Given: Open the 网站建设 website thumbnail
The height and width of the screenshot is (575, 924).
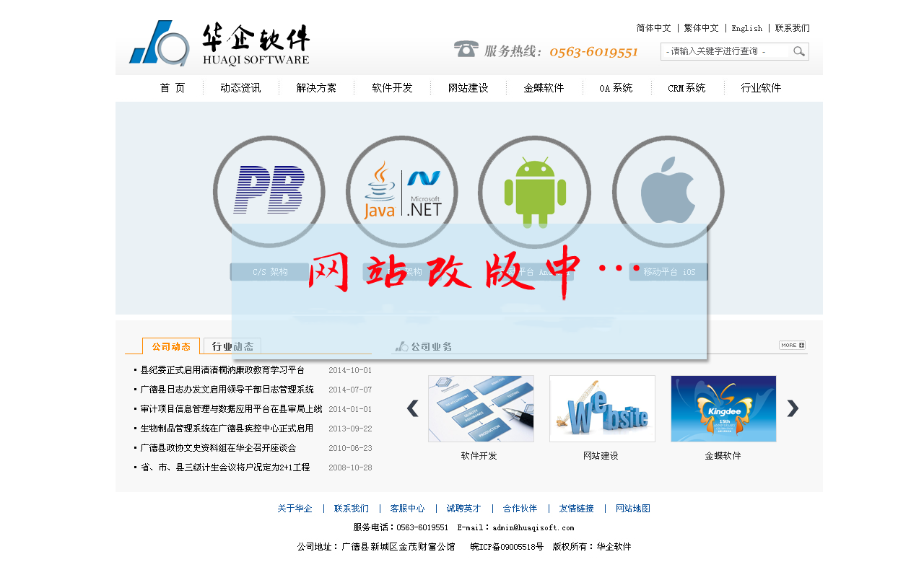Looking at the screenshot, I should [602, 408].
